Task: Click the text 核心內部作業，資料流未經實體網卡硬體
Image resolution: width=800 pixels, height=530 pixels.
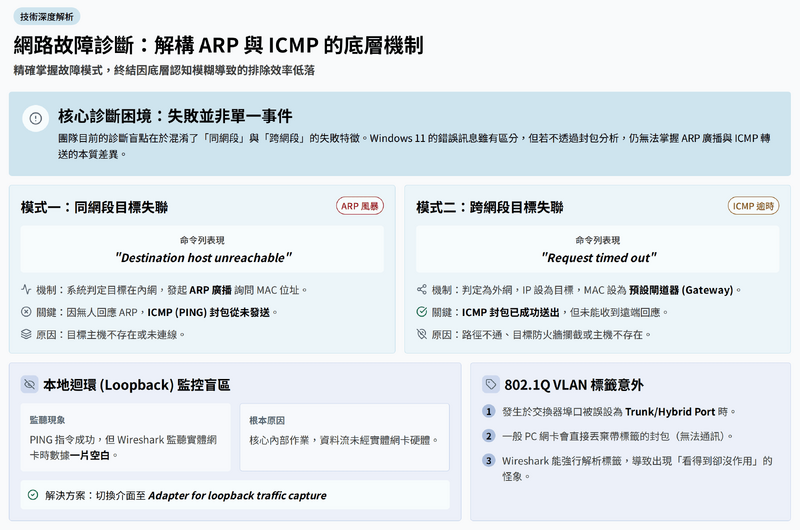Action: click(x=344, y=440)
